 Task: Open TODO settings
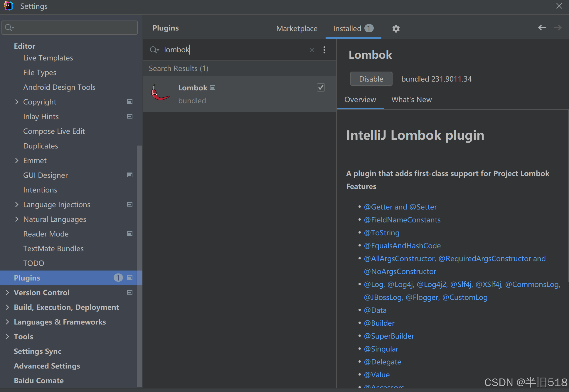33,263
